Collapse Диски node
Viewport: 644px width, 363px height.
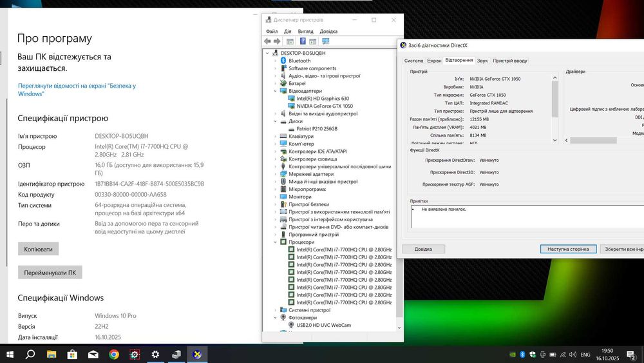tap(276, 121)
